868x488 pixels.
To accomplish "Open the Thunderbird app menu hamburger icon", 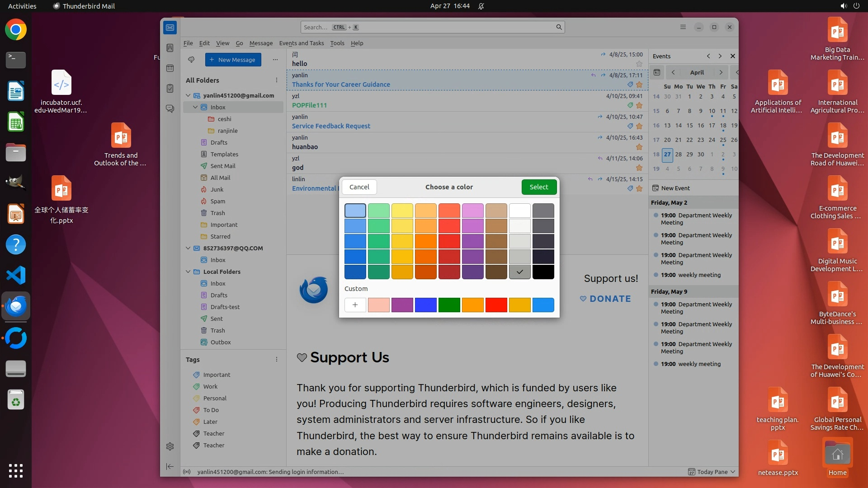I will tap(683, 27).
